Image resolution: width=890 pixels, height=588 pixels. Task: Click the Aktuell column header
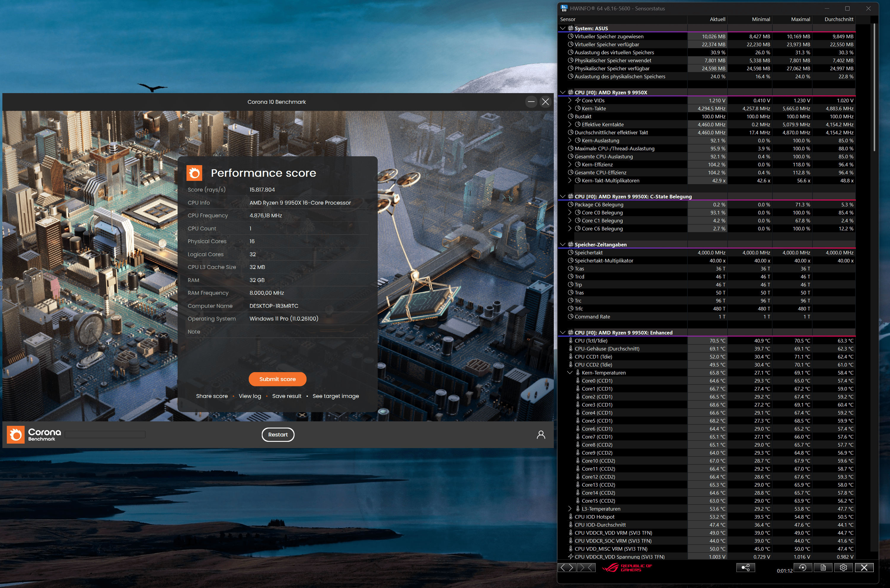(x=707, y=19)
